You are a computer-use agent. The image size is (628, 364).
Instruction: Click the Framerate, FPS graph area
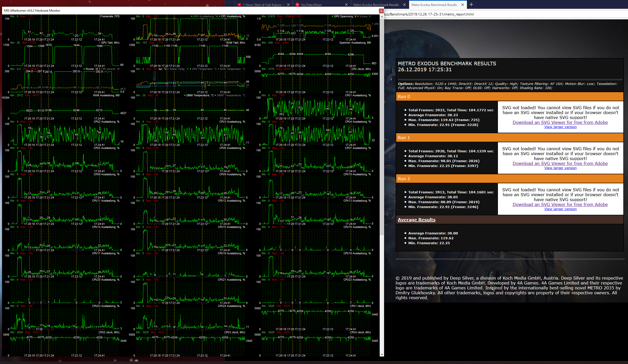coord(65,28)
